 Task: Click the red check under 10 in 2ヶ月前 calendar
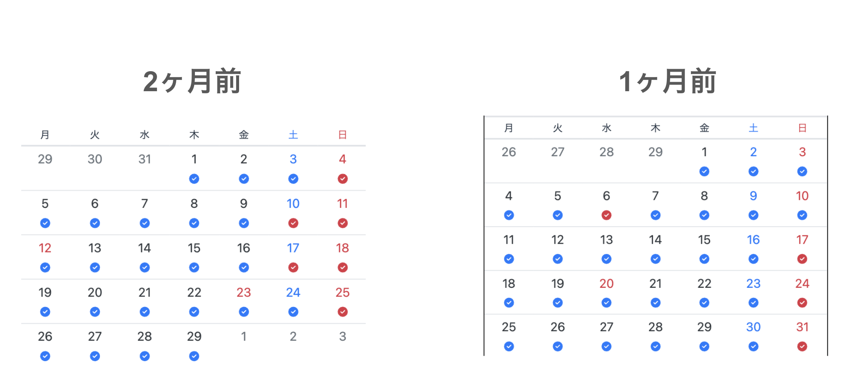coord(293,223)
